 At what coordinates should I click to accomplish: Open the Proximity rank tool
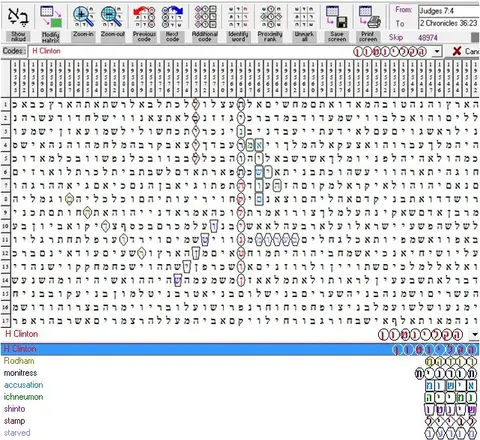[x=270, y=16]
